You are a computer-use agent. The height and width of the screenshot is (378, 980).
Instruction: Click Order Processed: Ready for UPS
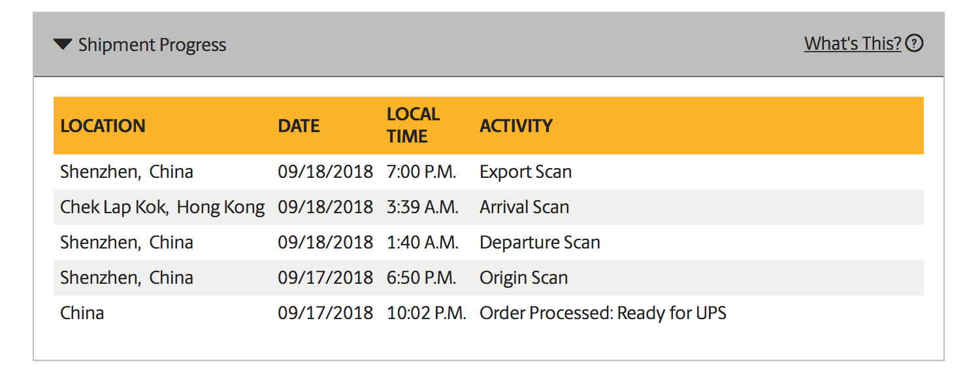click(x=603, y=313)
